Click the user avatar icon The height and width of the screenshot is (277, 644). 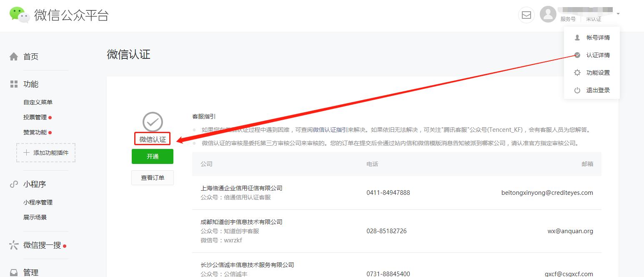point(548,15)
